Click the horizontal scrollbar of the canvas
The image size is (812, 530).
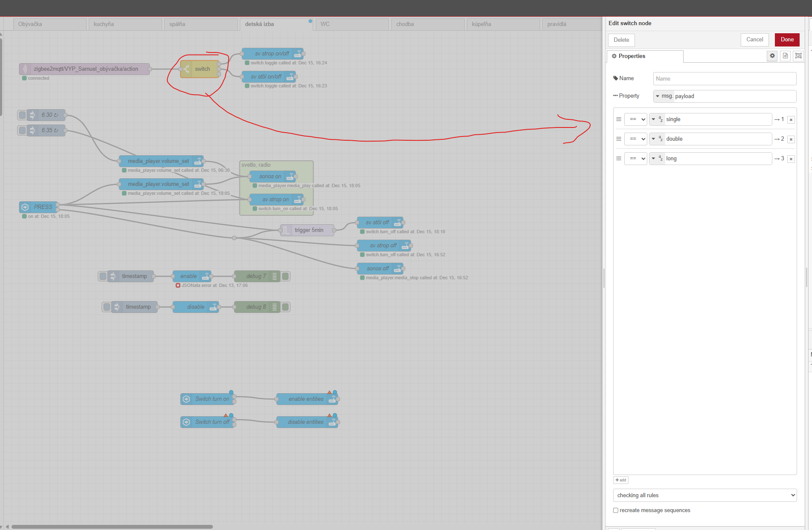pyautogui.click(x=112, y=527)
